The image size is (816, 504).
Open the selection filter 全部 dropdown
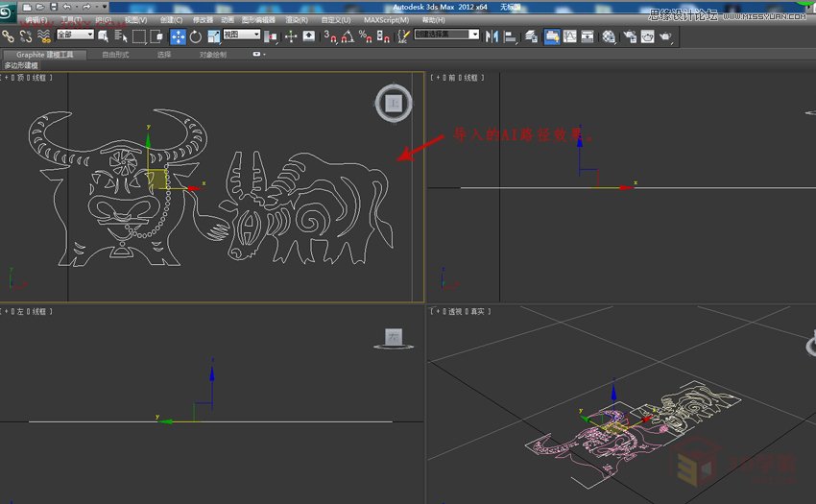coord(75,35)
